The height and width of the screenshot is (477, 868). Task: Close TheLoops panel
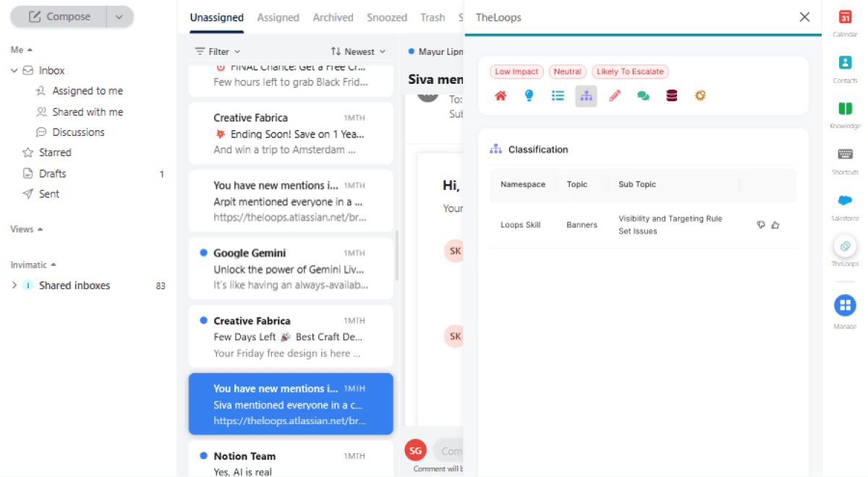click(x=804, y=17)
